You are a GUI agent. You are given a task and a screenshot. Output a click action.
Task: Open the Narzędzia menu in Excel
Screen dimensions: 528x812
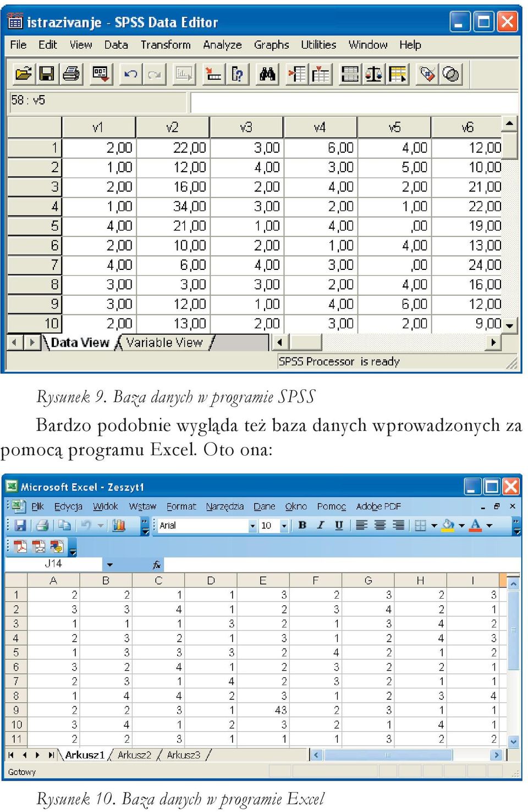point(224,506)
